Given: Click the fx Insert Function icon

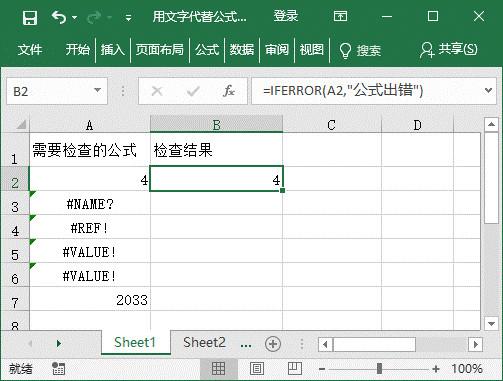Looking at the screenshot, I should (229, 91).
